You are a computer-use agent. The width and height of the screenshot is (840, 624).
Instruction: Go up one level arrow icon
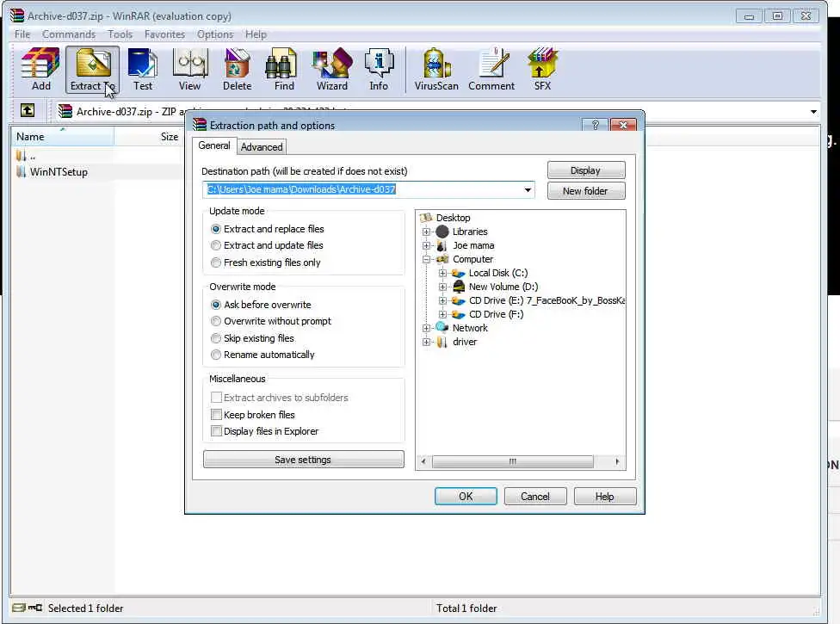(x=28, y=111)
